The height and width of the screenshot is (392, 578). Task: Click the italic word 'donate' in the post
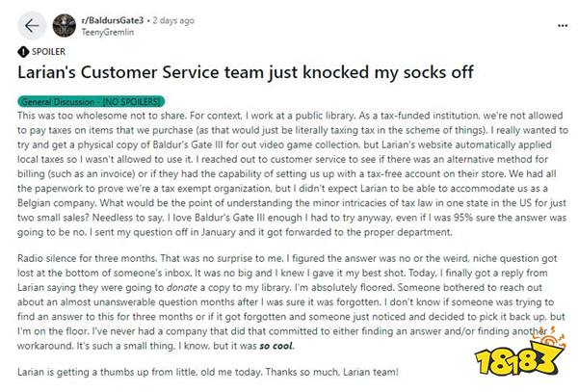point(182,287)
